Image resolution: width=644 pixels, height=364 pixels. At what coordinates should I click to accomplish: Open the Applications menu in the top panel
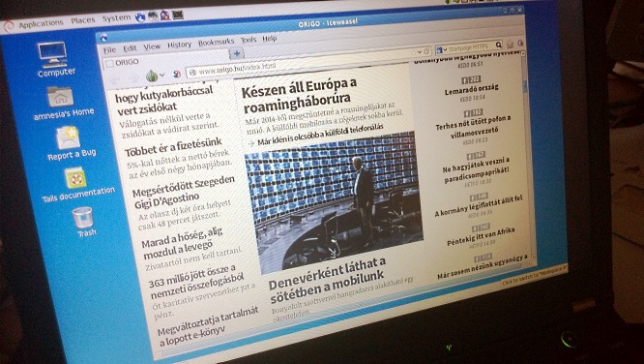click(x=41, y=24)
